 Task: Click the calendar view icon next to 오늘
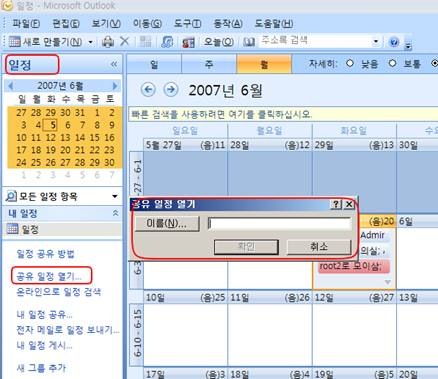coord(188,42)
